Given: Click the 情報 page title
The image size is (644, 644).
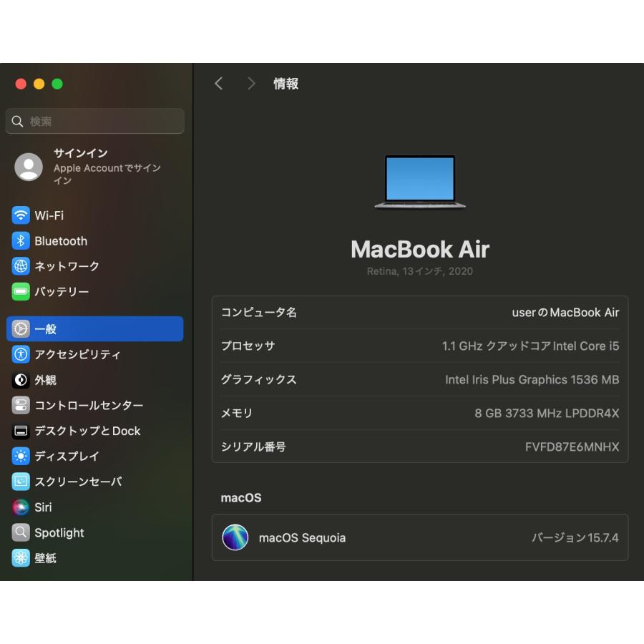Looking at the screenshot, I should tap(286, 84).
